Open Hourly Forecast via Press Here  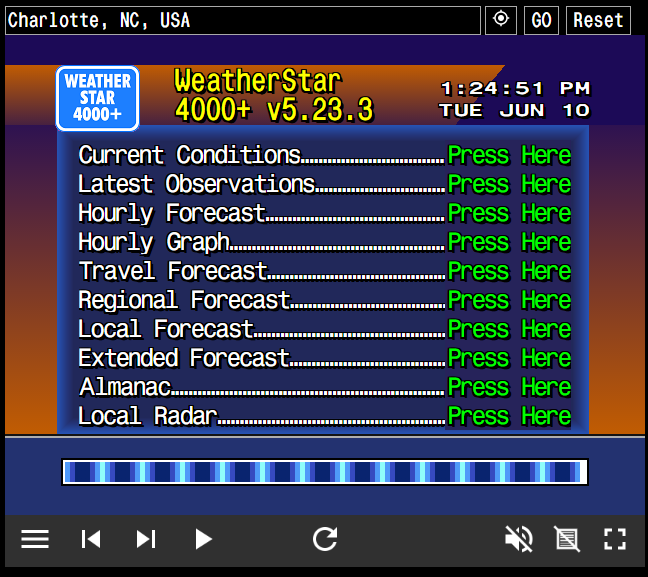click(509, 213)
